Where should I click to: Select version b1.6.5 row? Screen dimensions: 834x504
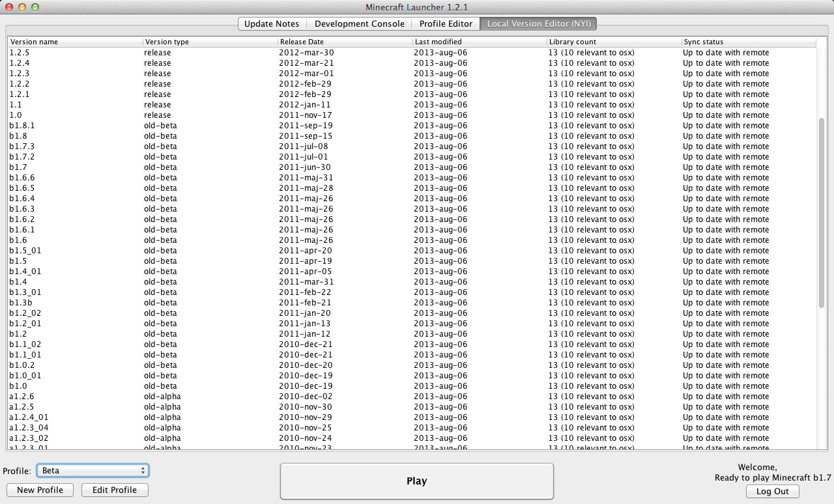click(x=412, y=188)
